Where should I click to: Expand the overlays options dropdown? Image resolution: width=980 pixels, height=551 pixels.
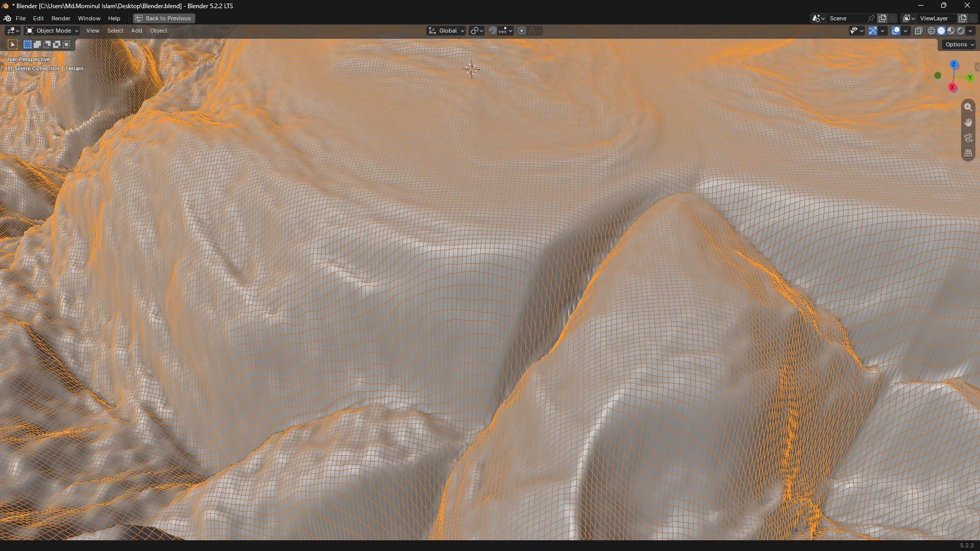pos(905,31)
